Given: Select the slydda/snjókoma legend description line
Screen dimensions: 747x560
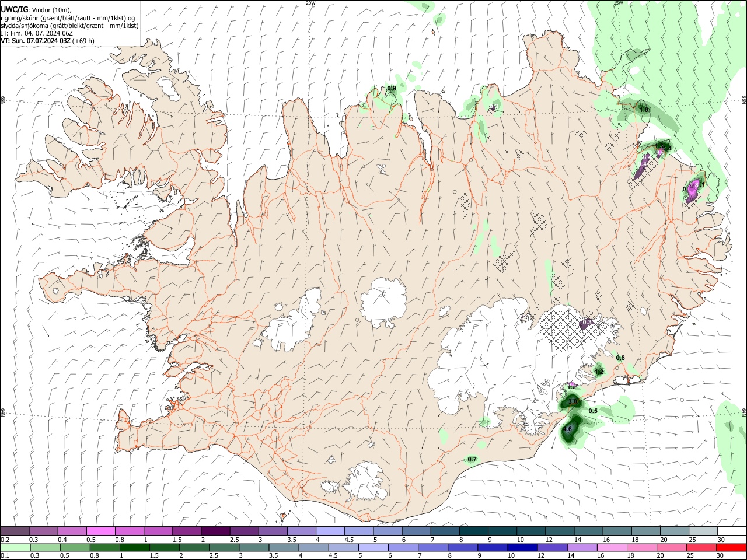Looking at the screenshot, I should pyautogui.click(x=70, y=26).
